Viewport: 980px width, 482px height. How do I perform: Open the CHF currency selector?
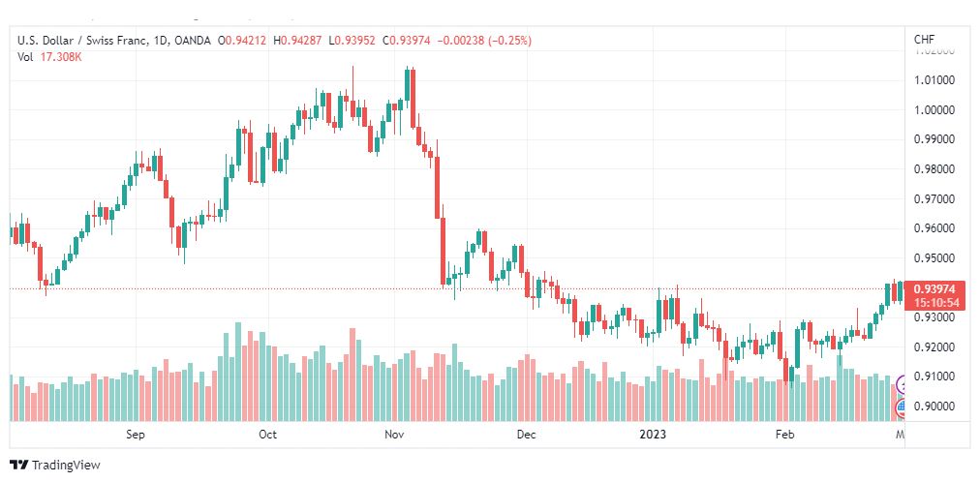click(x=924, y=39)
